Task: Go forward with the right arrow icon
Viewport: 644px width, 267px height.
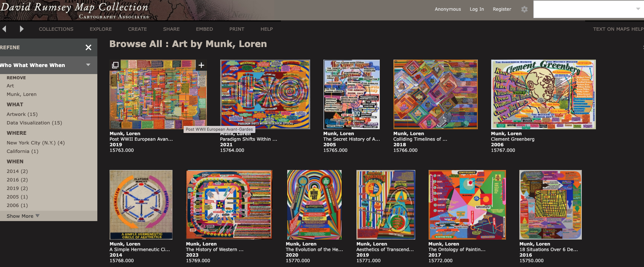Action: tap(21, 29)
